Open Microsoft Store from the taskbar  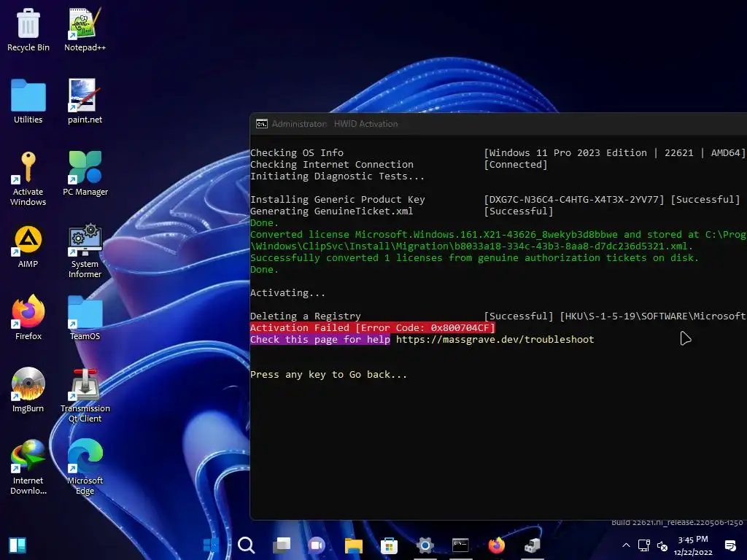point(389,545)
